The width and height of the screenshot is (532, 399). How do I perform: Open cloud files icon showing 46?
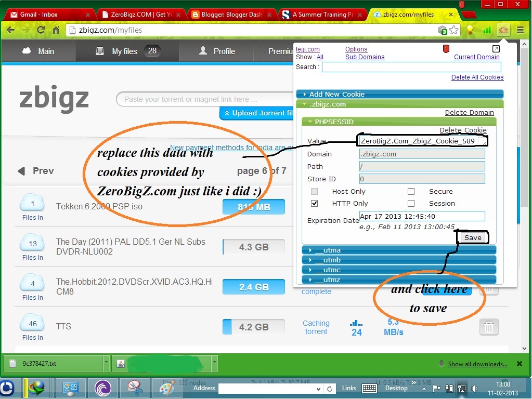coord(32,323)
